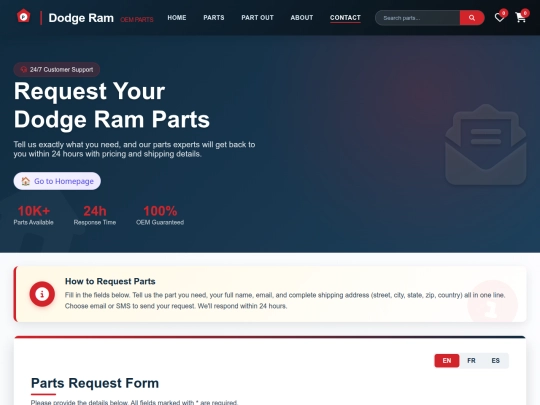Screen dimensions: 540x405
Task: Switch form language to FR
Action: [x=471, y=361]
